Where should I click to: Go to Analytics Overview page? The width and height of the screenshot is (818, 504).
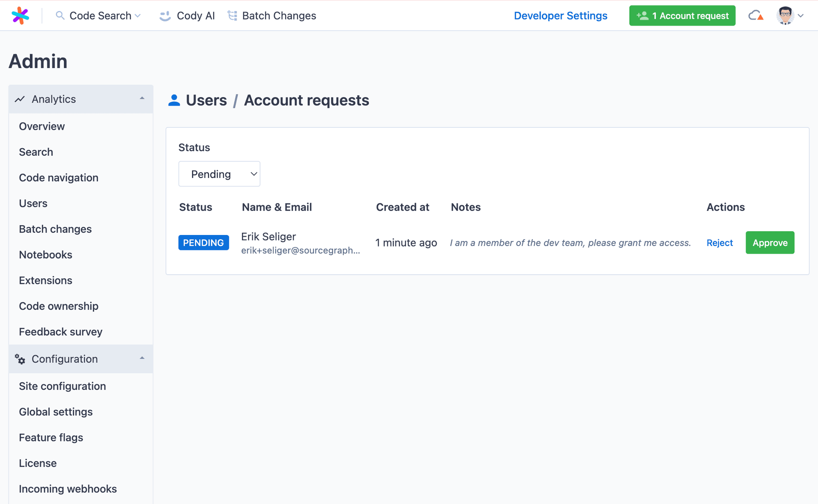[42, 126]
